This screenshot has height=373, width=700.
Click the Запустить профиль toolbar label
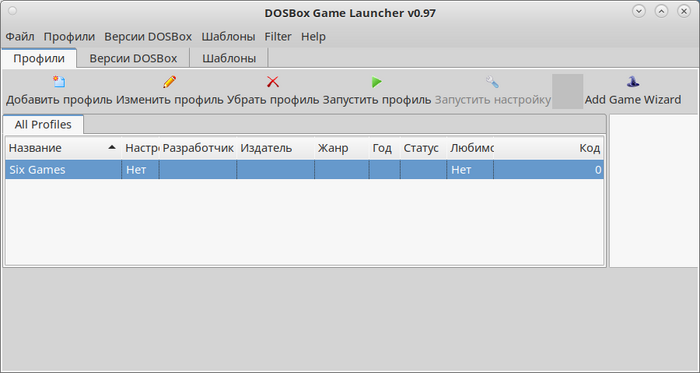pos(377,99)
